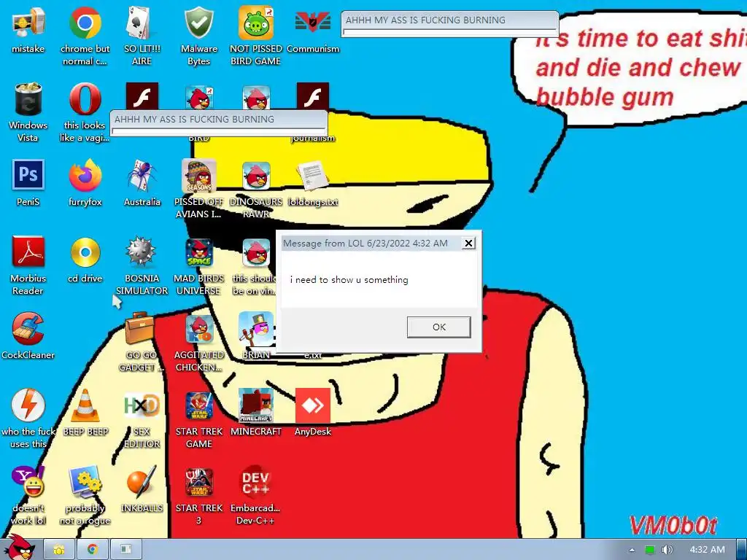Launch the CockCleaner icon
Viewport: 747px width, 560px height.
[x=28, y=329]
